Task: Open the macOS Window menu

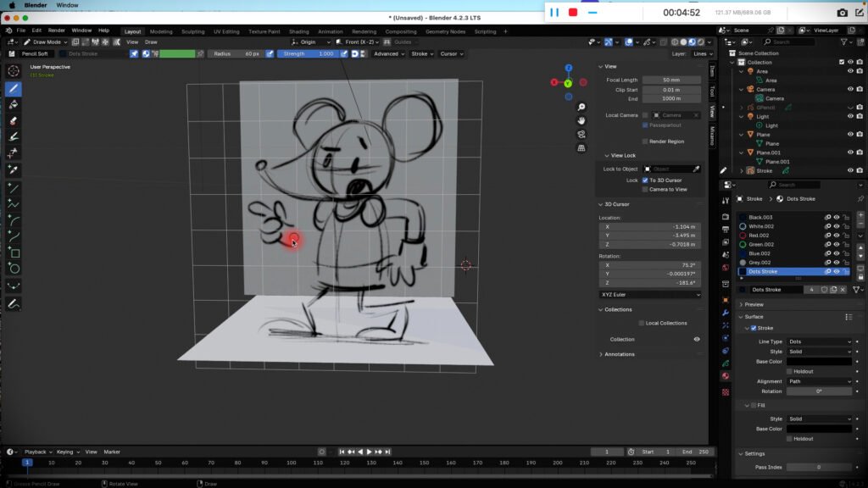Action: [67, 5]
